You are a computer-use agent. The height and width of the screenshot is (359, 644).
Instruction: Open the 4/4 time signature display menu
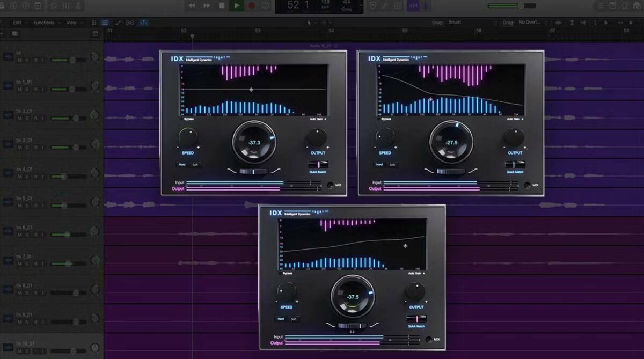pos(347,6)
